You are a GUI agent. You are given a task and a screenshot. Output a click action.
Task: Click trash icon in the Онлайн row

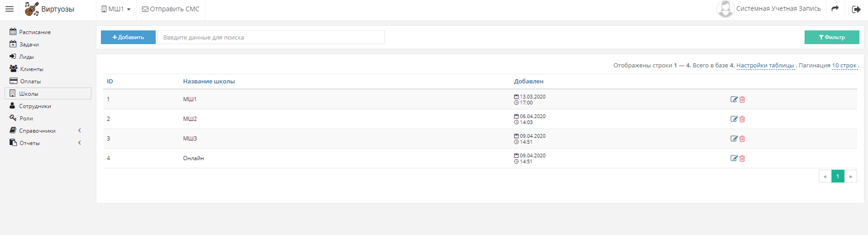pos(742,158)
